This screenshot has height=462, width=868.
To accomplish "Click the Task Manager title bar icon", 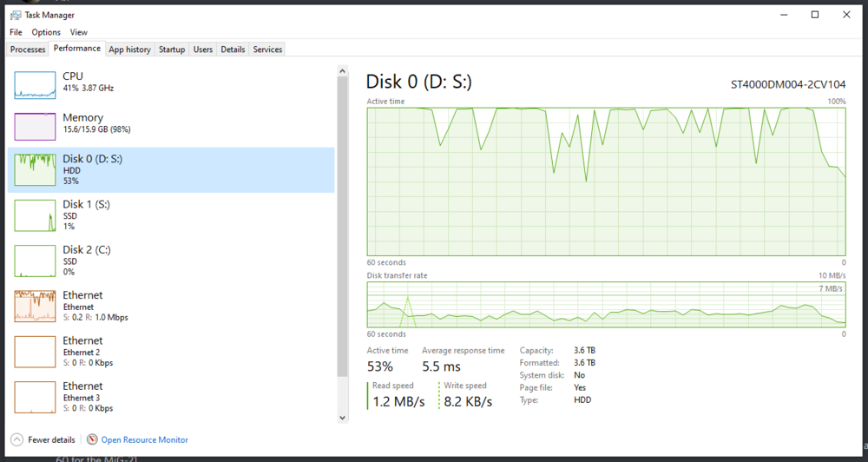I will [x=15, y=15].
